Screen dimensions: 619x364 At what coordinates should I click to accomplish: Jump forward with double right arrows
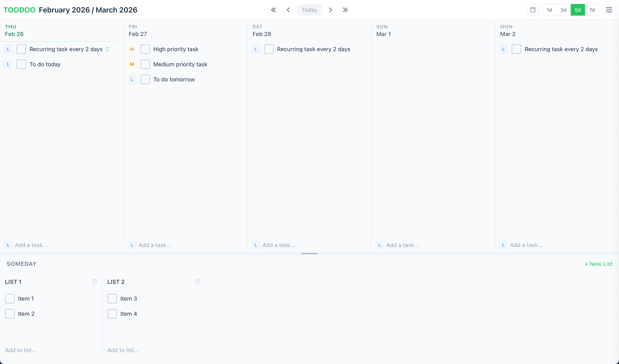(x=345, y=10)
